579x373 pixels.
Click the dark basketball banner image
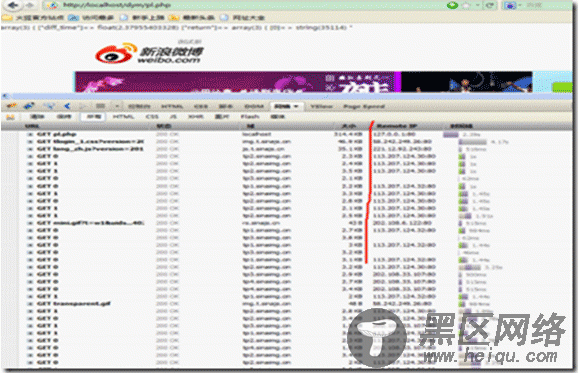click(466, 82)
